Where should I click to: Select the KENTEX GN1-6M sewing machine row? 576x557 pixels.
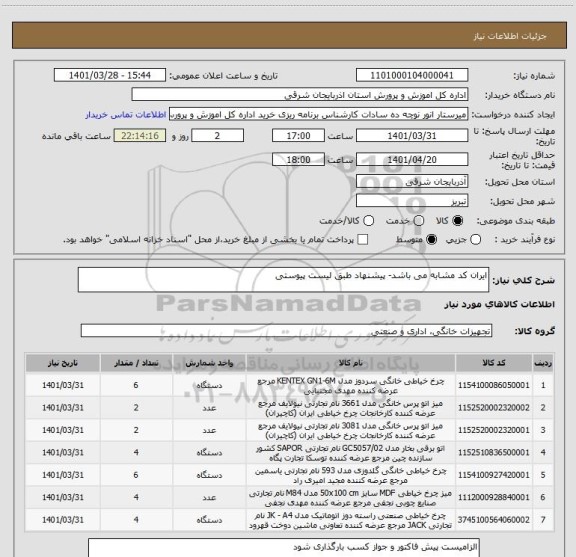tap(289, 385)
